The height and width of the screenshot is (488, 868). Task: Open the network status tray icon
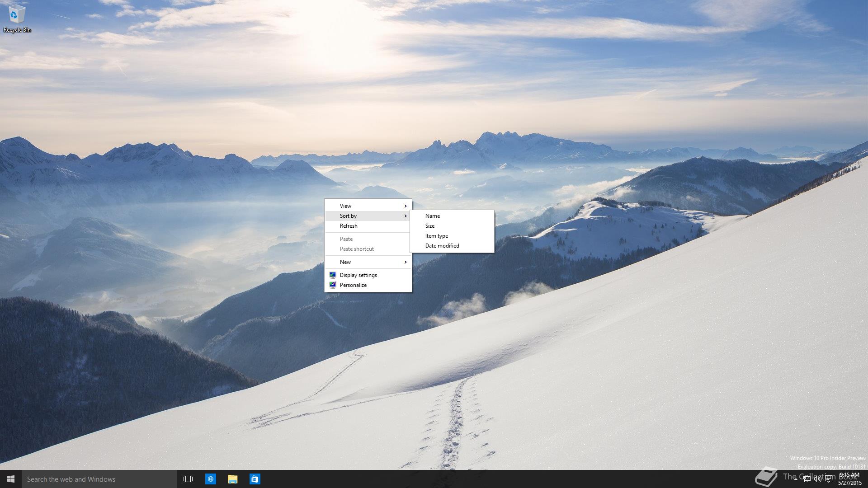click(x=807, y=479)
